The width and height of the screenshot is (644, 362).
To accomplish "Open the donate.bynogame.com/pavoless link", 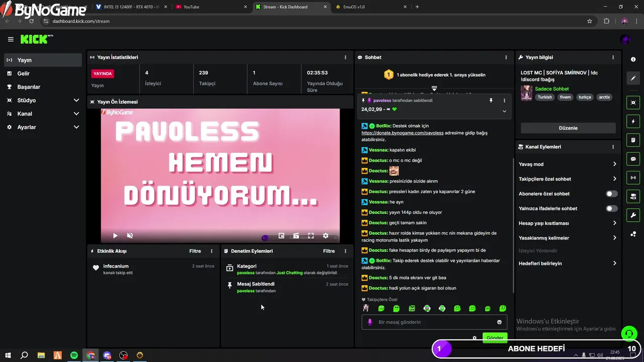I will coord(403,133).
